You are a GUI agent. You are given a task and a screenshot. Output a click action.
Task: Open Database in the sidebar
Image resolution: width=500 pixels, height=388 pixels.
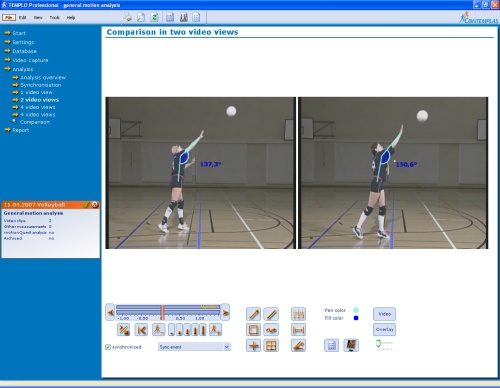(24, 51)
